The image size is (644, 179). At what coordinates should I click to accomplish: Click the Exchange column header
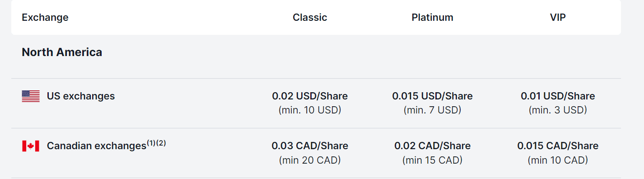point(45,18)
